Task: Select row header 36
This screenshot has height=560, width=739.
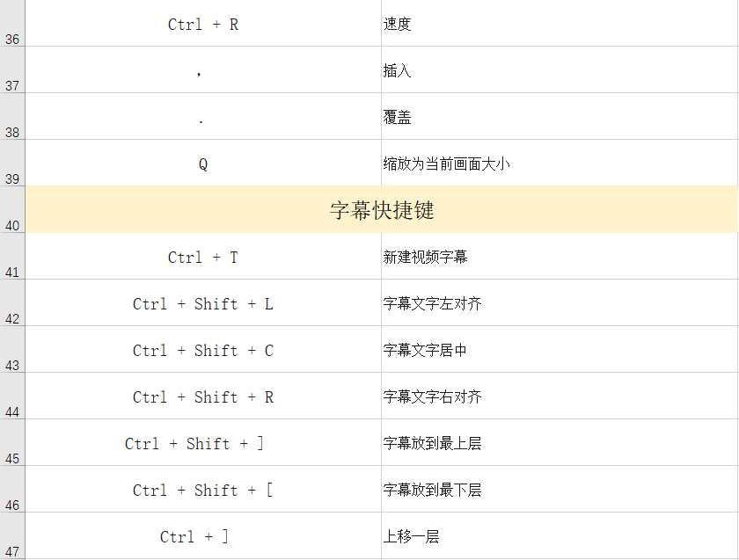Action: pyautogui.click(x=12, y=25)
